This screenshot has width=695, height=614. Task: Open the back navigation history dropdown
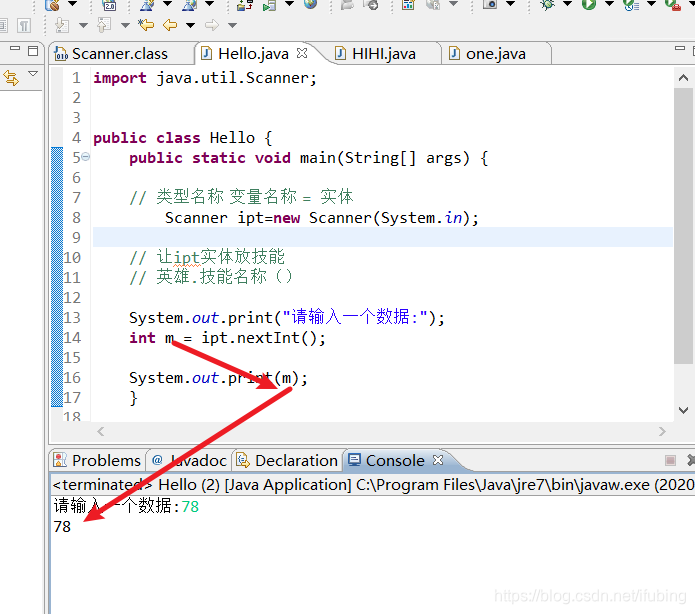(190, 25)
